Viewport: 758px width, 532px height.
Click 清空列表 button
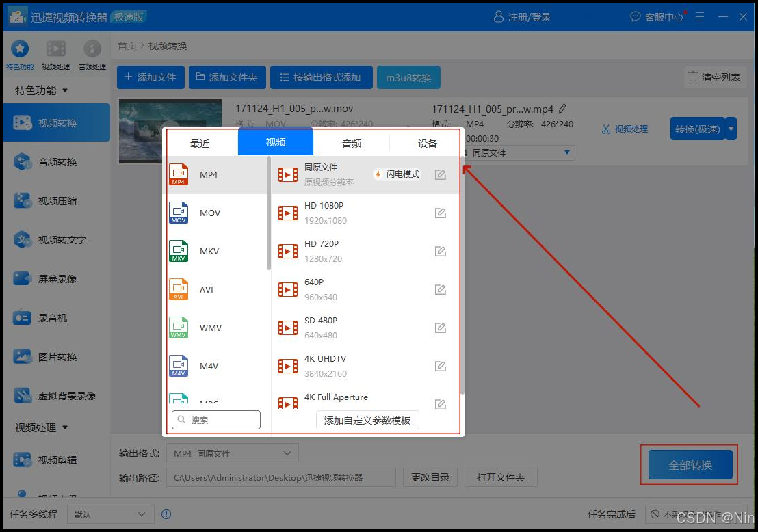[x=715, y=77]
